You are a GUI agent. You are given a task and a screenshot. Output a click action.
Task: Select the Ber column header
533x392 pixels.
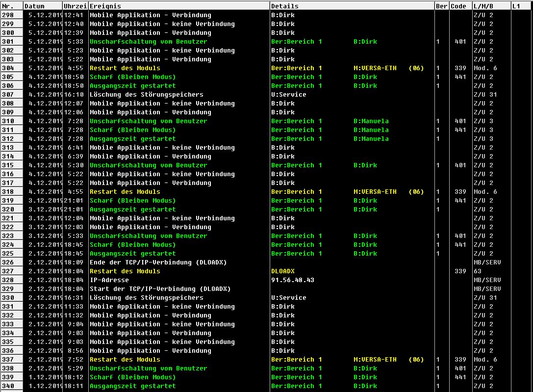[441, 6]
